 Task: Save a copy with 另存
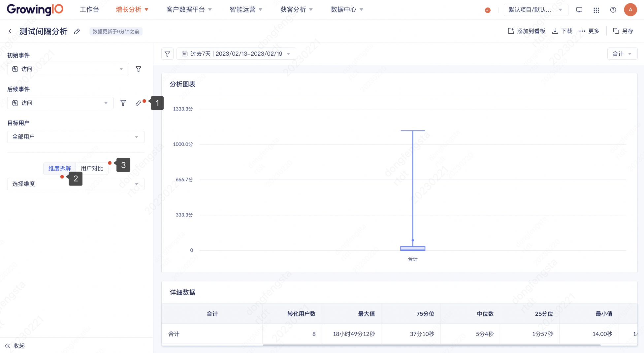pos(623,31)
